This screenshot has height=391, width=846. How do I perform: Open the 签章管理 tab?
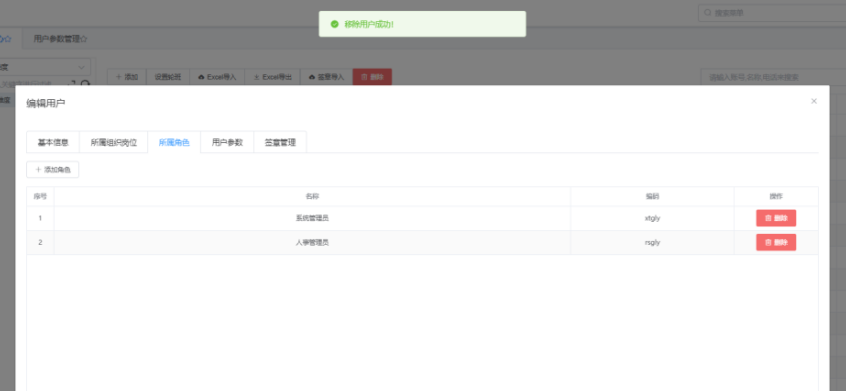(x=280, y=142)
